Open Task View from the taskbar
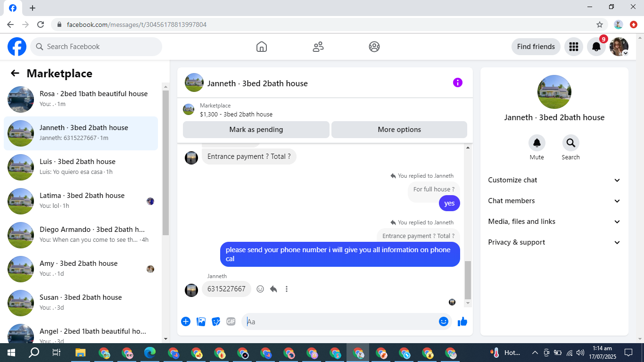This screenshot has width=644, height=362. tap(57, 353)
